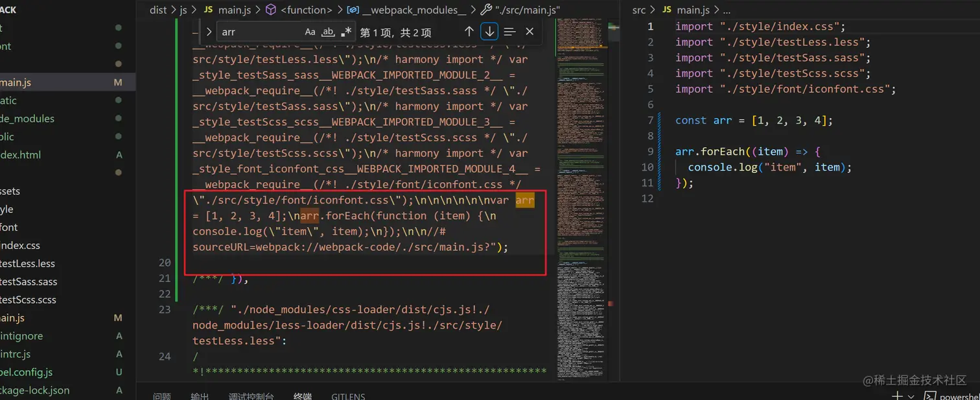Click import "./style/testLess.less" line
The height and width of the screenshot is (400, 980).
(x=773, y=42)
